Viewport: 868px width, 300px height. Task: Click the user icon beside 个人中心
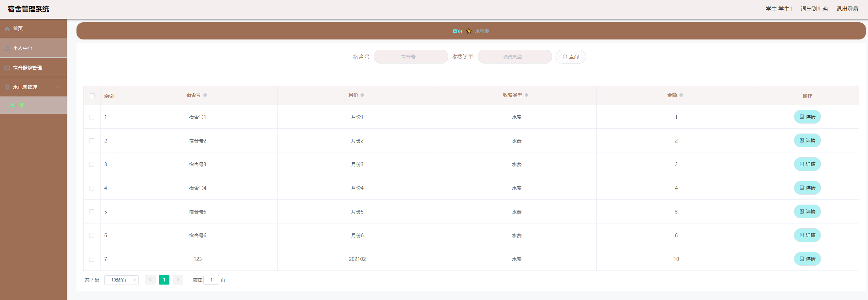point(7,48)
